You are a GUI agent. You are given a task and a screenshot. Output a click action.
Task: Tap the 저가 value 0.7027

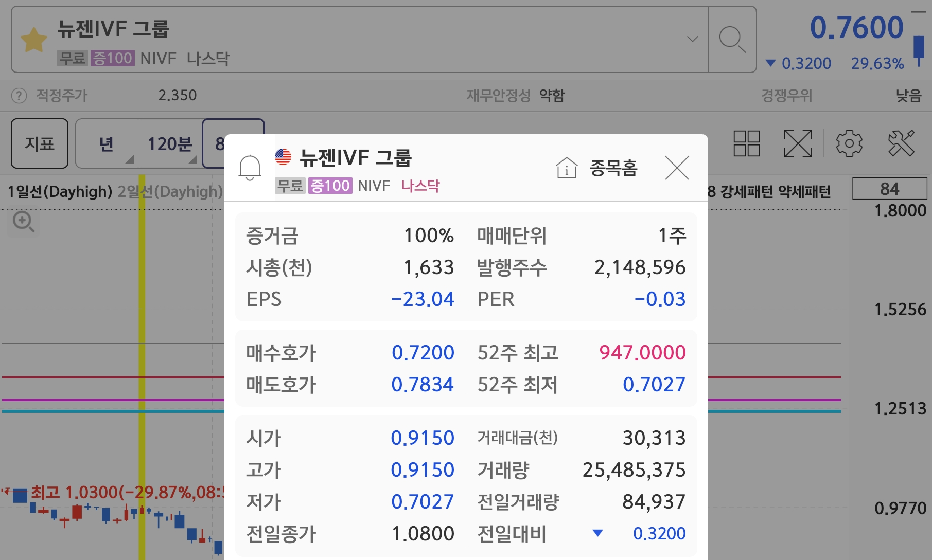(423, 502)
